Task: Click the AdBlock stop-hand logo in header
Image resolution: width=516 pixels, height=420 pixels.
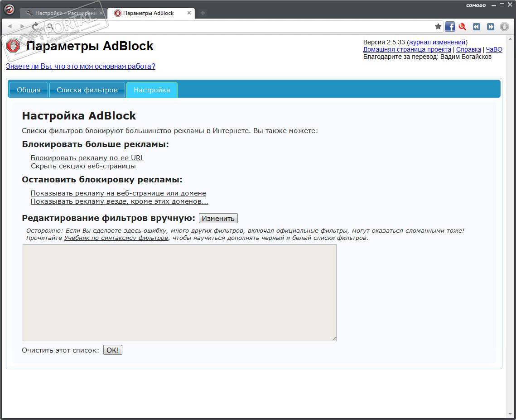Action: 14,46
